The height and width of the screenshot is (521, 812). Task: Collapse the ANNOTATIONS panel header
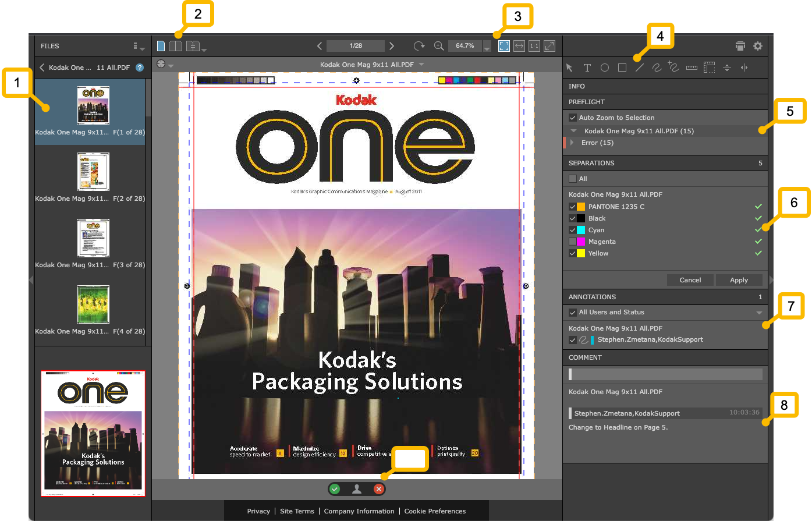click(x=665, y=297)
